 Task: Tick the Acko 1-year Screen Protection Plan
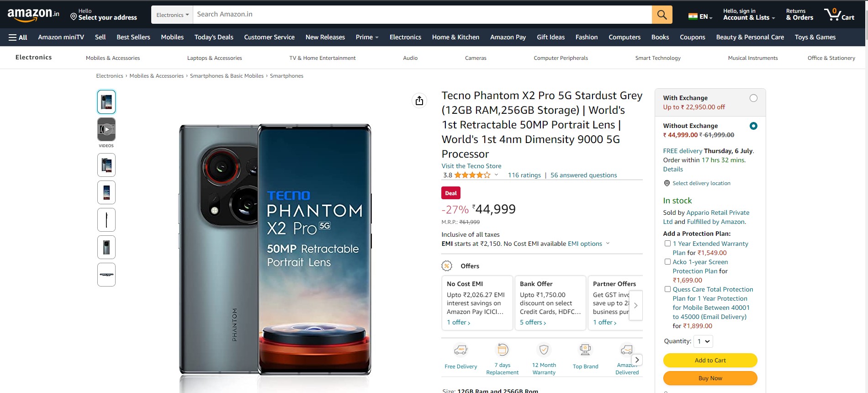pyautogui.click(x=667, y=262)
